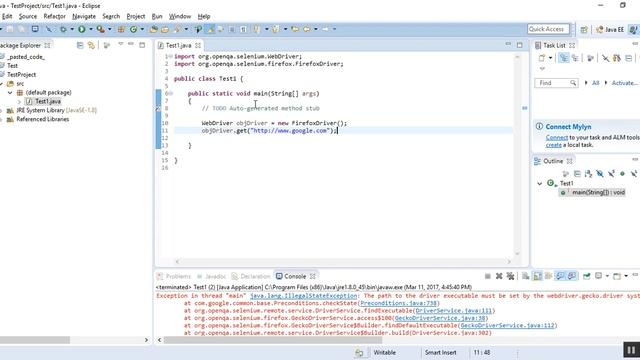Toggle Scroll Lock in Console toolbar
Viewport: 640px width, 360px height.
(x=538, y=276)
